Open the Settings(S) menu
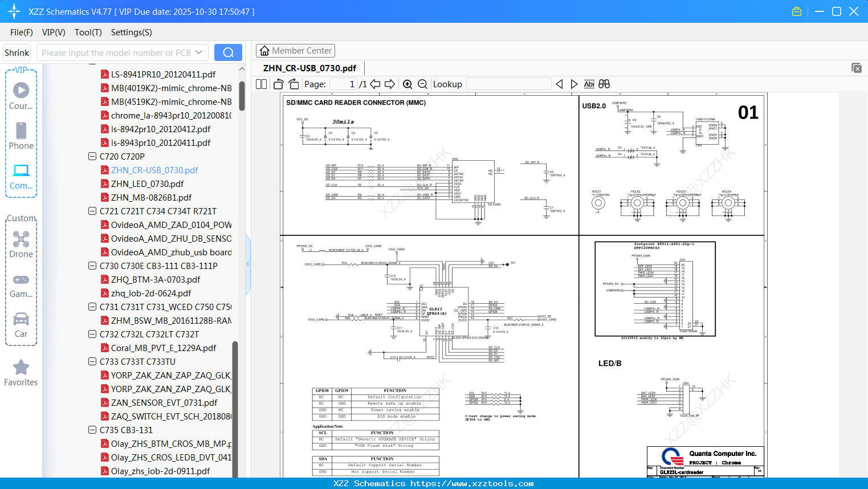This screenshot has width=868, height=489. (x=131, y=32)
